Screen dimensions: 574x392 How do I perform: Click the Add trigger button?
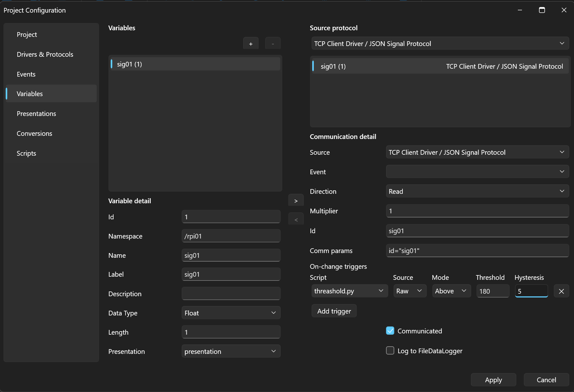[x=334, y=311]
